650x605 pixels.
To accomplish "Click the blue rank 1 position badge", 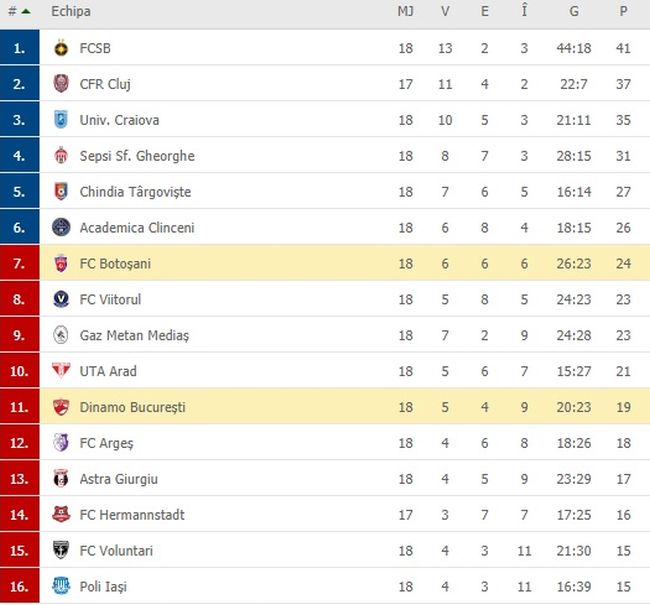I will coord(20,48).
